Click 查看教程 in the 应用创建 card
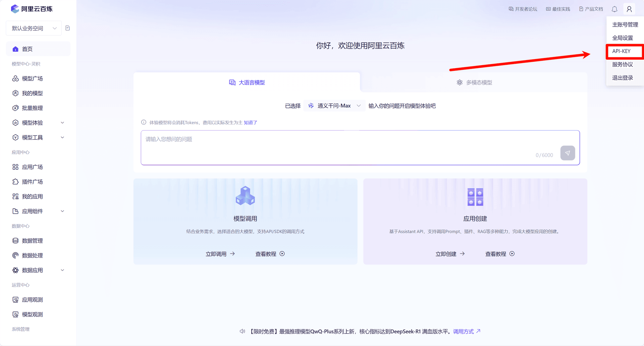 (500, 254)
